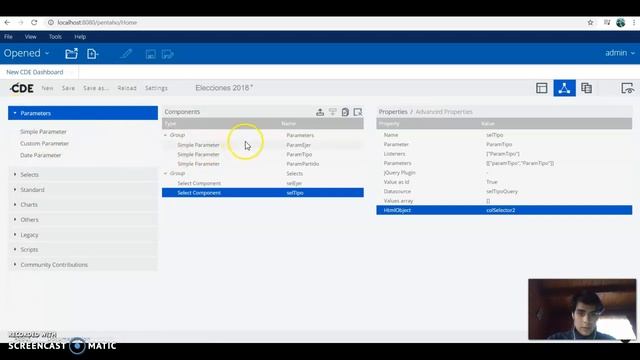The width and height of the screenshot is (640, 360).
Task: Expand the Charts category
Action: [83, 204]
